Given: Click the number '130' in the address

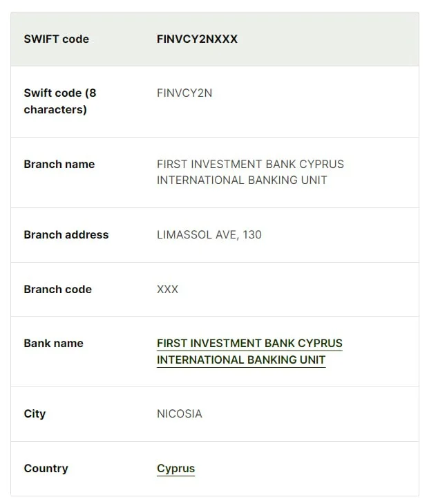Looking at the screenshot, I should (252, 234).
